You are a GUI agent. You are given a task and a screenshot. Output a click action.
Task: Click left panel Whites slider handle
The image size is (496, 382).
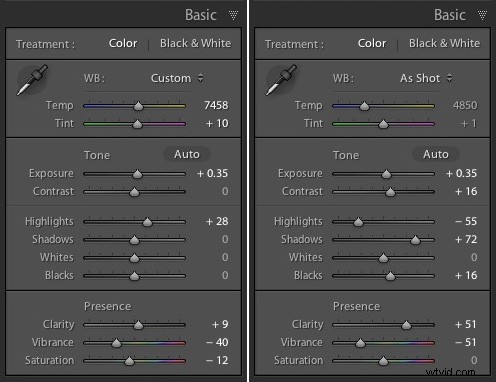pos(134,258)
